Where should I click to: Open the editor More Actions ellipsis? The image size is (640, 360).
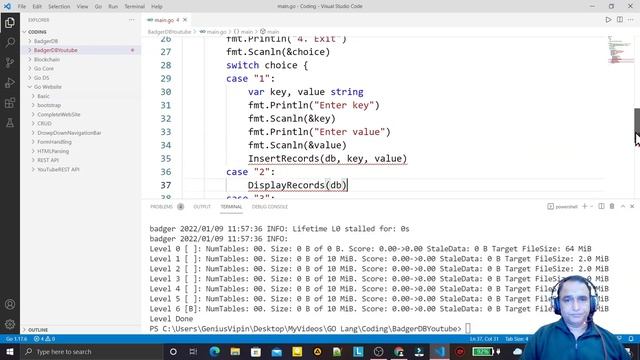point(631,20)
